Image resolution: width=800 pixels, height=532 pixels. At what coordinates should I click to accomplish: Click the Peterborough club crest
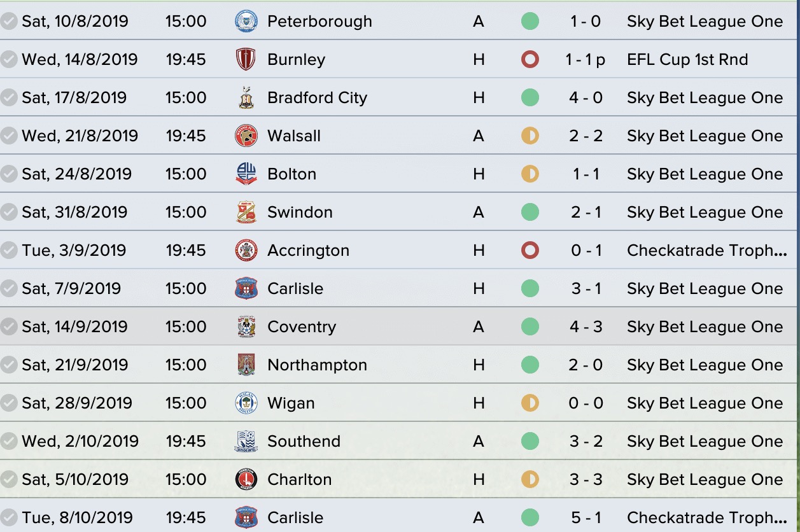click(x=246, y=21)
